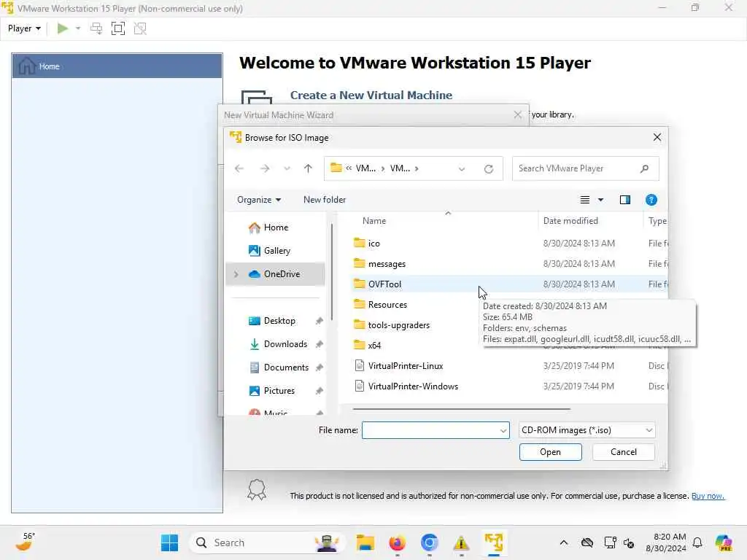
Task: Select Gallery in navigation pane
Action: click(276, 251)
